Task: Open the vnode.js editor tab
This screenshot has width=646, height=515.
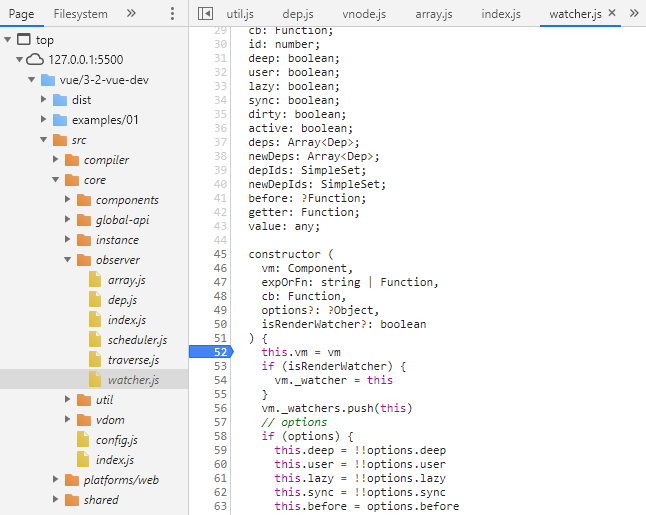Action: click(364, 14)
